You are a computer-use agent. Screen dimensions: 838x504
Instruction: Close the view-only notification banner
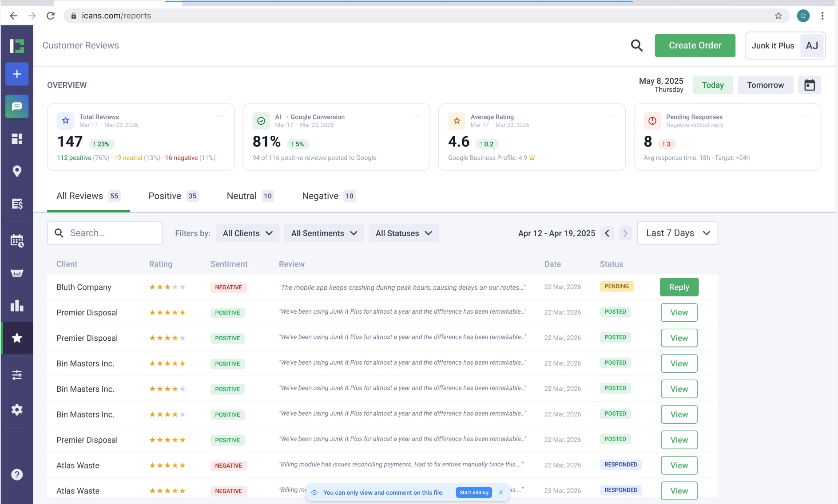[x=501, y=492]
